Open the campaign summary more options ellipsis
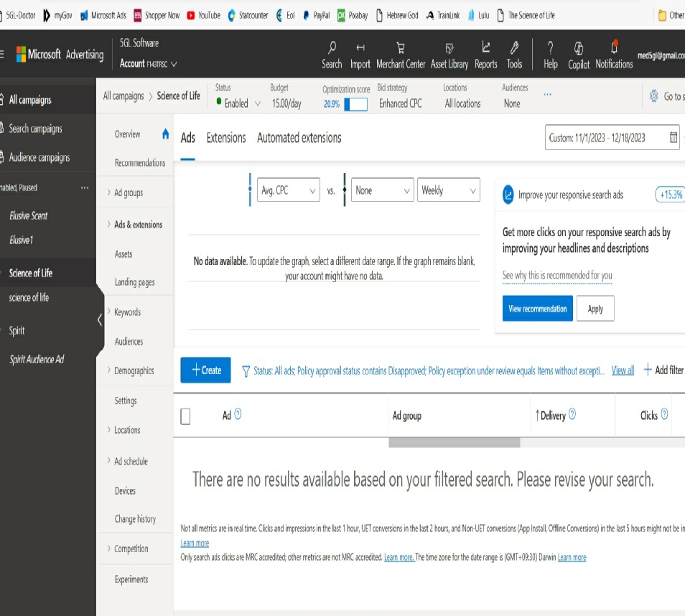Screen dimensions: 685x616 (x=547, y=94)
